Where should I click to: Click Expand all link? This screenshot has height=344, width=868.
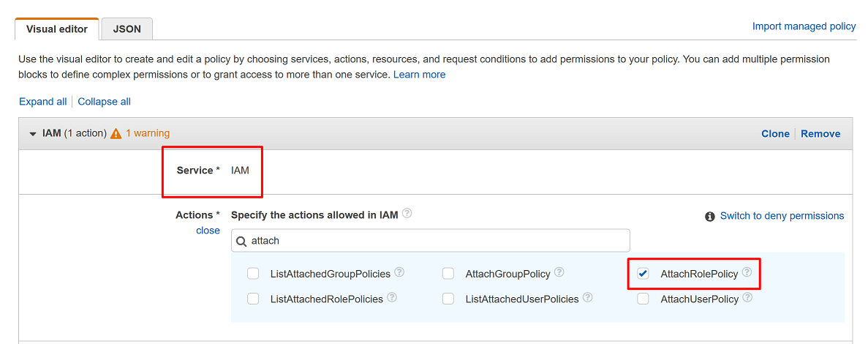[42, 102]
